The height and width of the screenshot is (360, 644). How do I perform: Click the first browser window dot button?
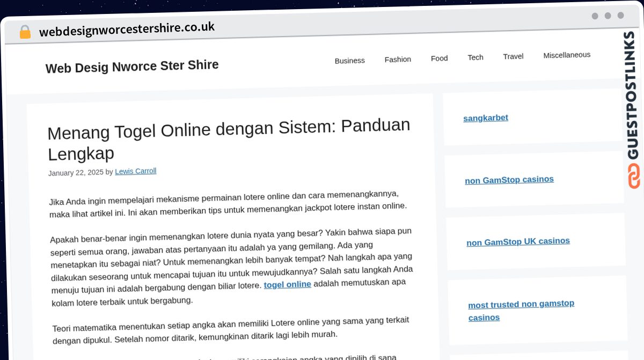pos(595,16)
